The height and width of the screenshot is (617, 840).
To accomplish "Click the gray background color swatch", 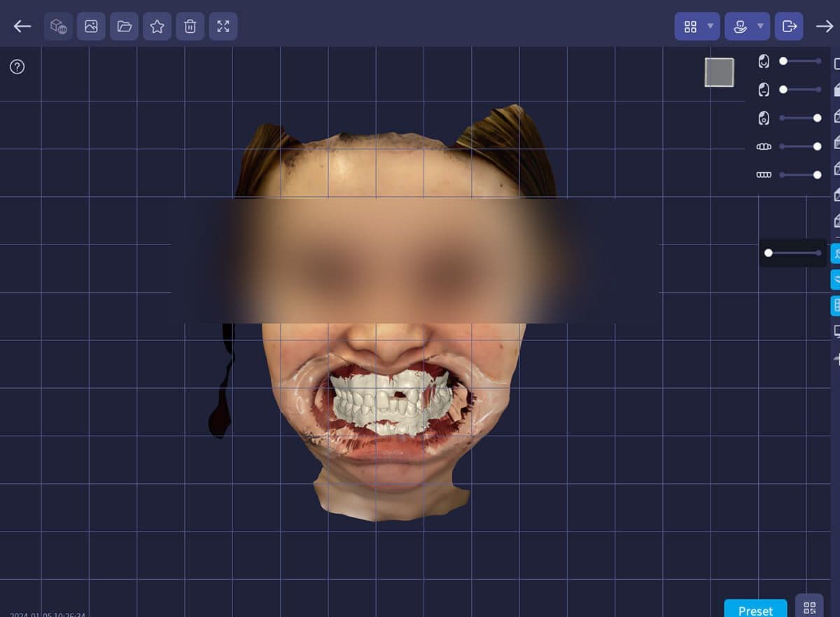I will pos(719,72).
